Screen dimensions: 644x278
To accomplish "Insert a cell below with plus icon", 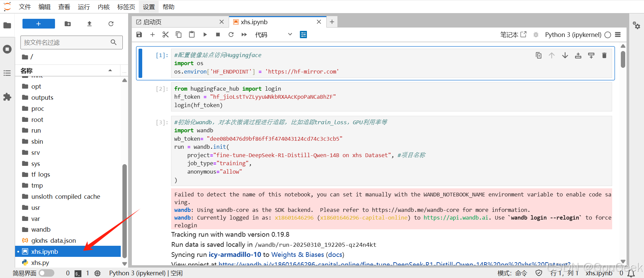I will tap(152, 35).
